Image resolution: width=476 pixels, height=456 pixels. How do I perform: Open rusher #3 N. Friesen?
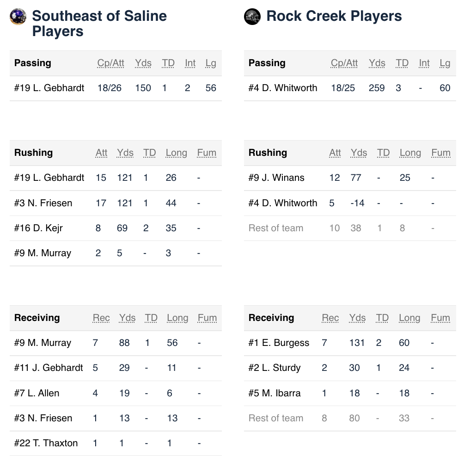coord(43,203)
